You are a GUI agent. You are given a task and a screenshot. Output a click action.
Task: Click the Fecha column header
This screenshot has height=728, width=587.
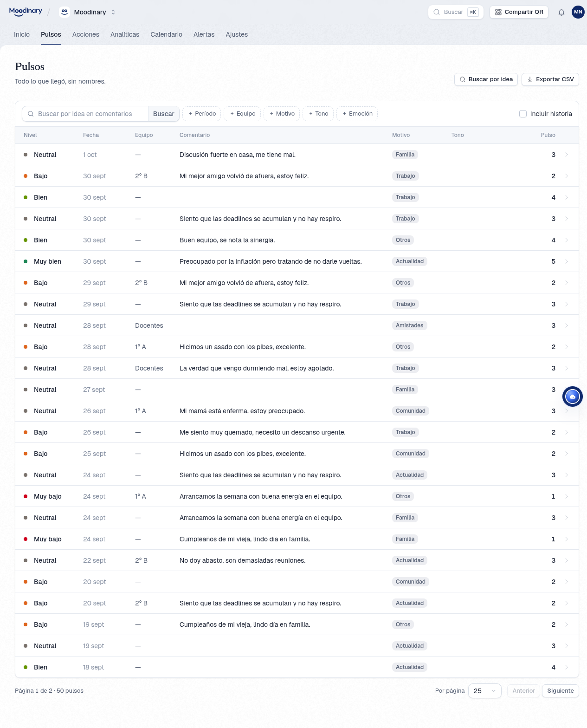[91, 135]
